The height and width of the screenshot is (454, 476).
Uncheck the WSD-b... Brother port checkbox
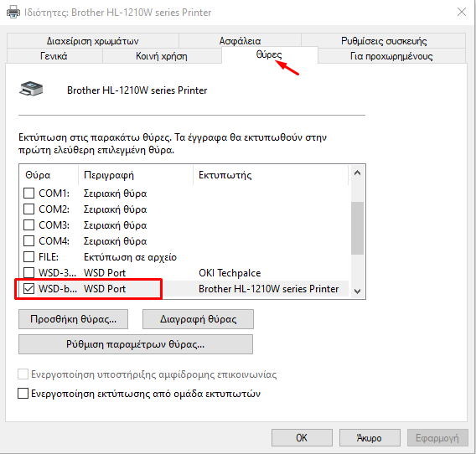pyautogui.click(x=28, y=289)
